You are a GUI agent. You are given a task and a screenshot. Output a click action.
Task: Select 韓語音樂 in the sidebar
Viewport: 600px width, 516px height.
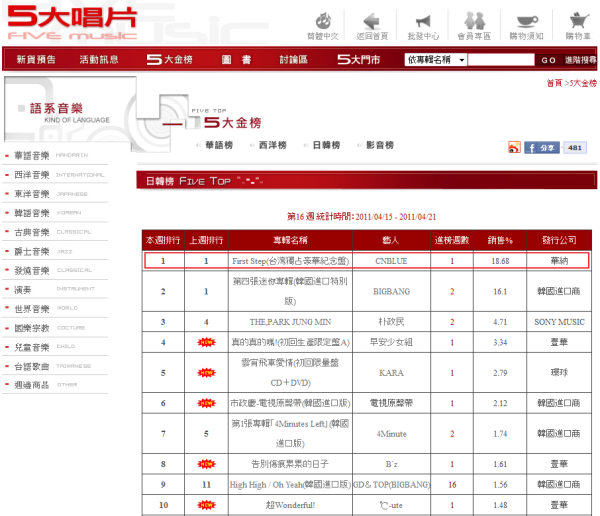(32, 213)
